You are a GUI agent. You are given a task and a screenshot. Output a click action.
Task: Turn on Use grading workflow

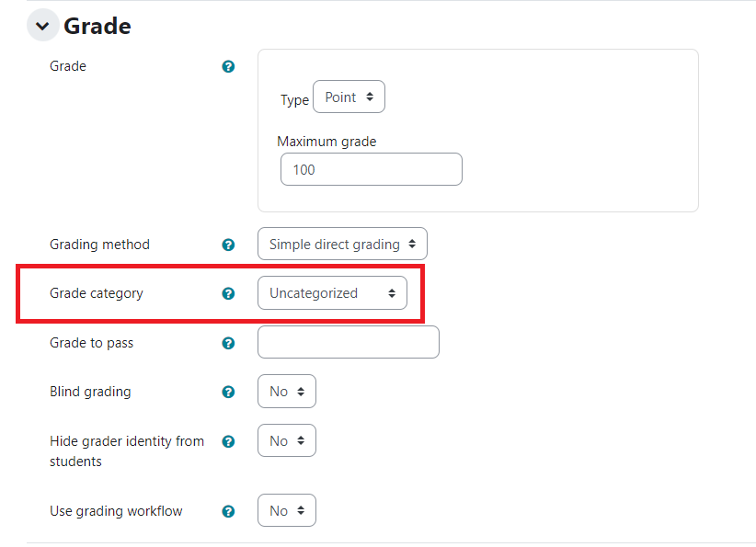click(286, 510)
